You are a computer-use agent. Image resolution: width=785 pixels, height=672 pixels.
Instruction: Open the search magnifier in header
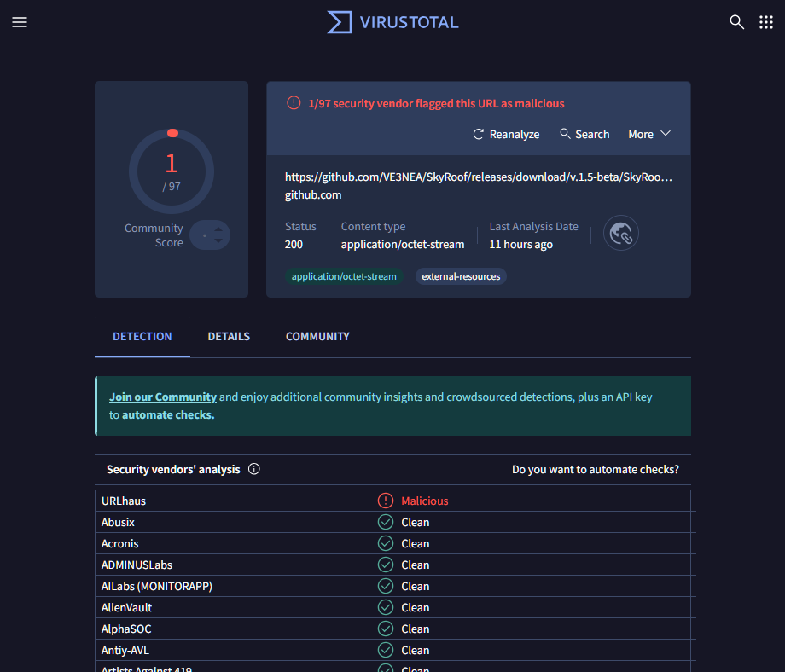click(x=736, y=22)
